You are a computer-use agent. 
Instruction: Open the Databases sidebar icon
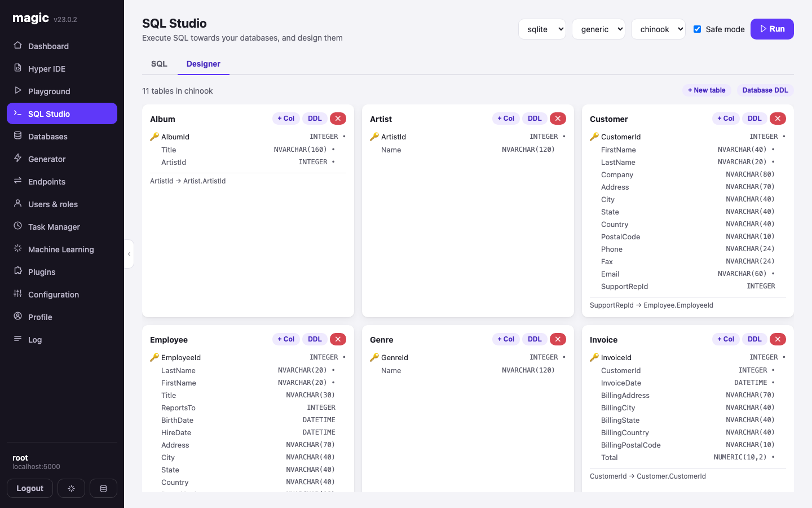[17, 135]
